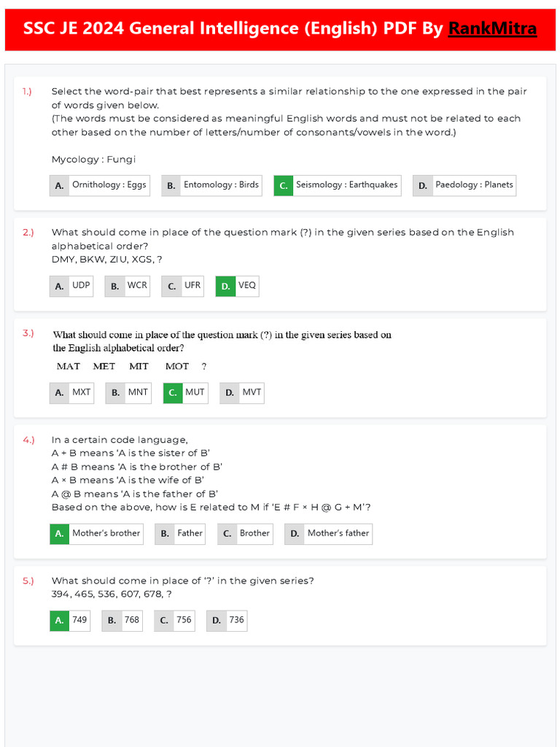Choose answer UDP for question 2
Screen dimensions: 560x747
pyautogui.click(x=71, y=286)
